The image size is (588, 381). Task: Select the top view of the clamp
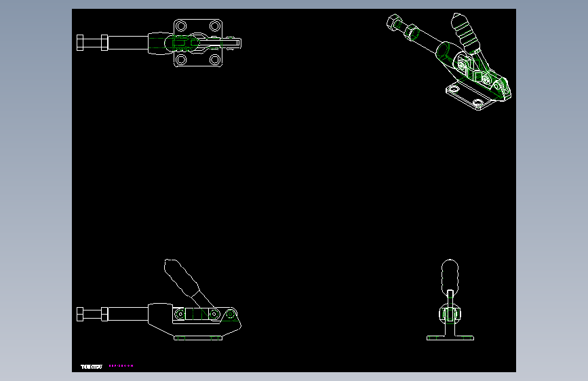(159, 43)
